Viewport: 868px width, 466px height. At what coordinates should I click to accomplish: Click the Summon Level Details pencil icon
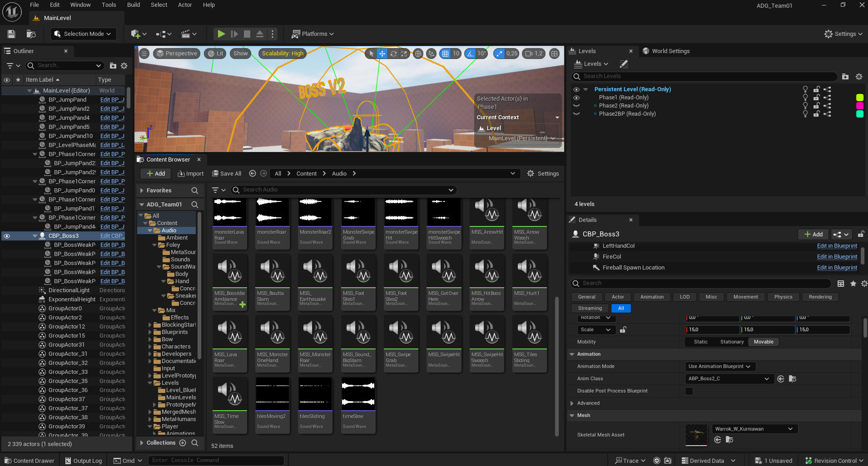coord(624,64)
